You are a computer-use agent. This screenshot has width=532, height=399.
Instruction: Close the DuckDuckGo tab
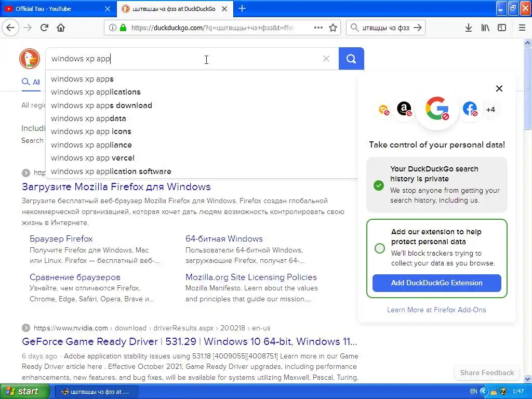pos(224,9)
